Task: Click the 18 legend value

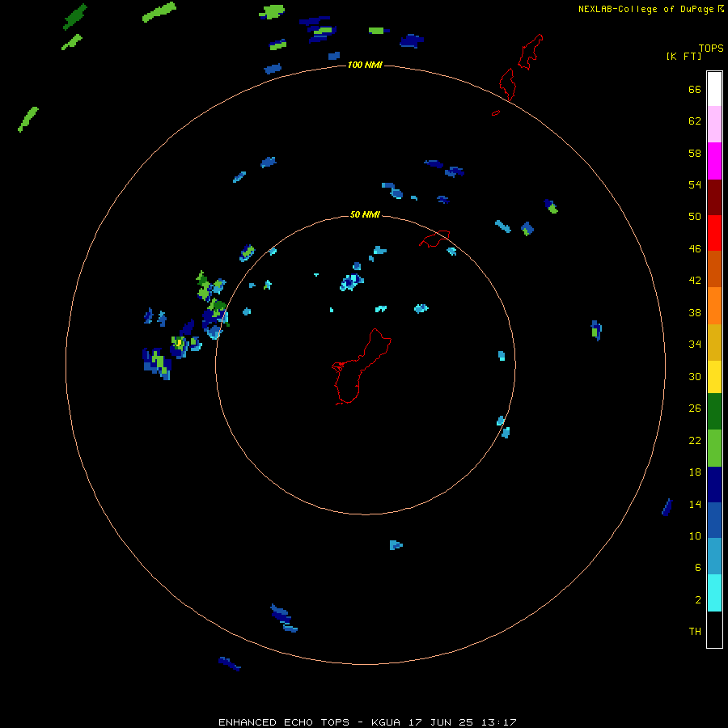Action: [695, 472]
